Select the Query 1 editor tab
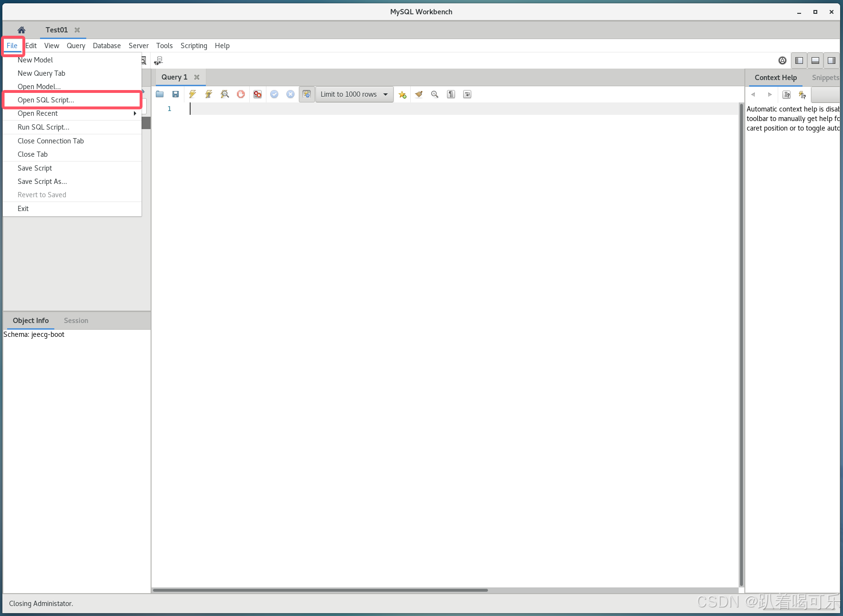843x616 pixels. click(x=174, y=77)
